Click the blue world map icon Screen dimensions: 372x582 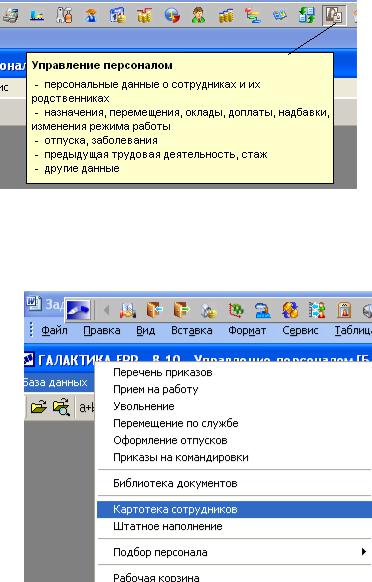point(280,16)
